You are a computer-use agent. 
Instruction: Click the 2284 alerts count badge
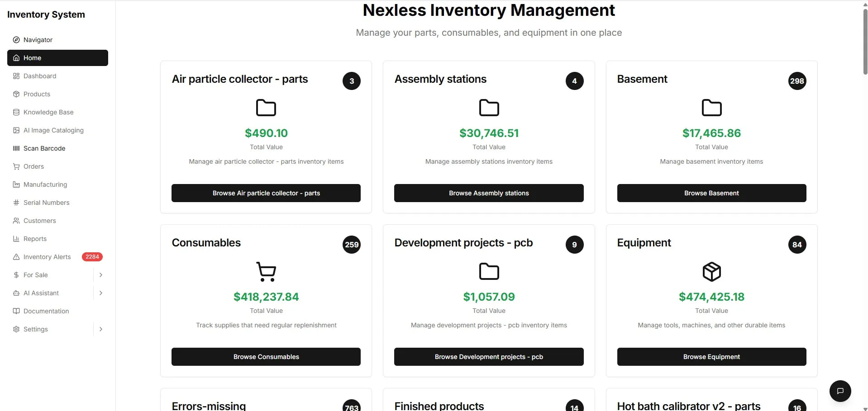[92, 257]
